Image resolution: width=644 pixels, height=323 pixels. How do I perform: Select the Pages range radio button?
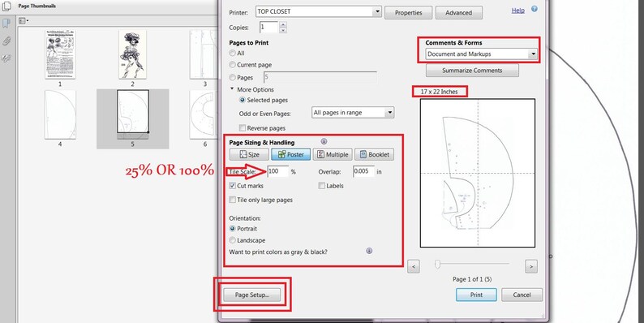pyautogui.click(x=233, y=77)
